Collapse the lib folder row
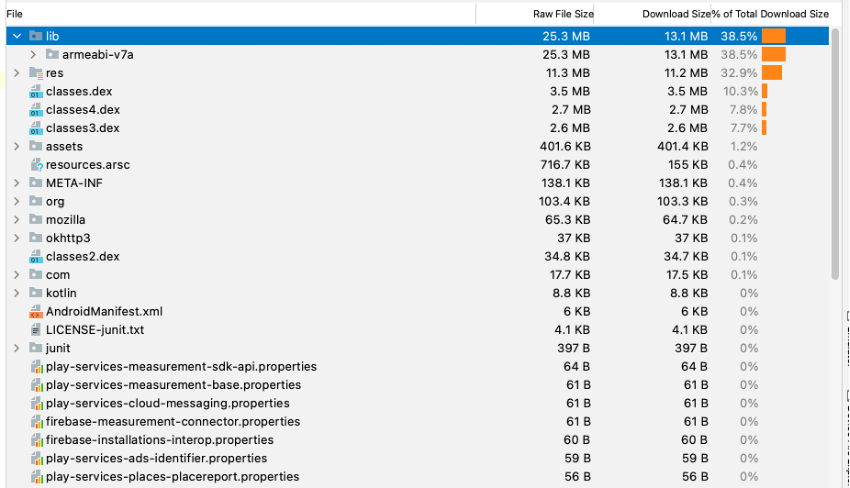Viewport: 850px width, 488px height. point(17,36)
